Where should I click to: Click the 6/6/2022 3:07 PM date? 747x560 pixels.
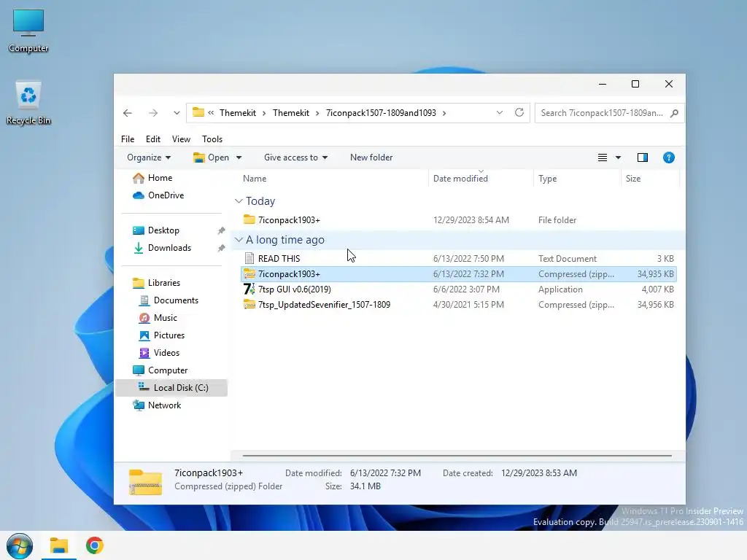pyautogui.click(x=466, y=289)
